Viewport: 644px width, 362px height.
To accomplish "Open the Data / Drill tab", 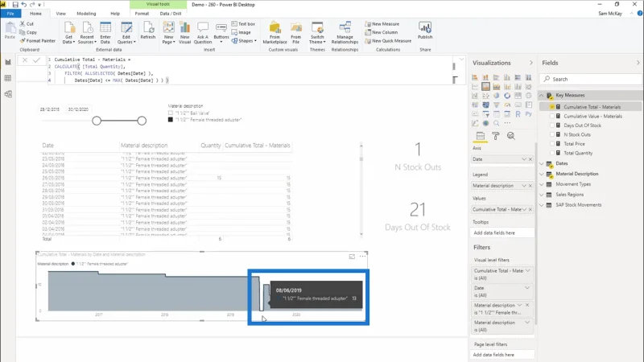I will point(171,14).
